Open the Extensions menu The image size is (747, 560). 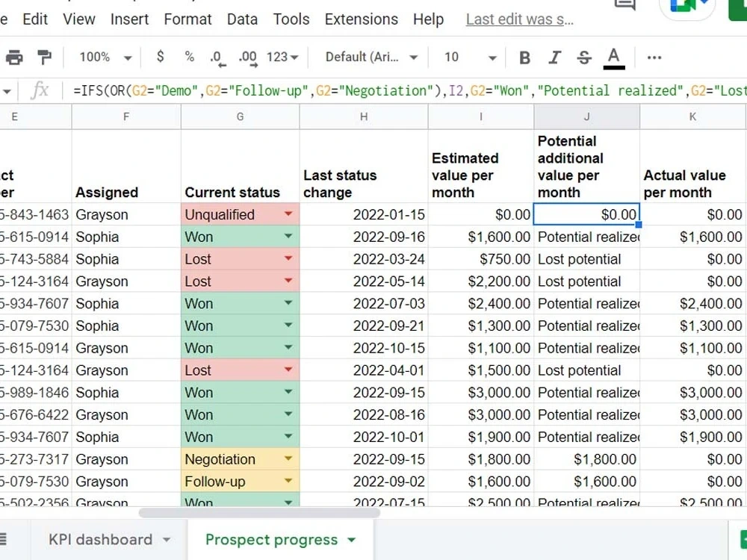tap(362, 19)
